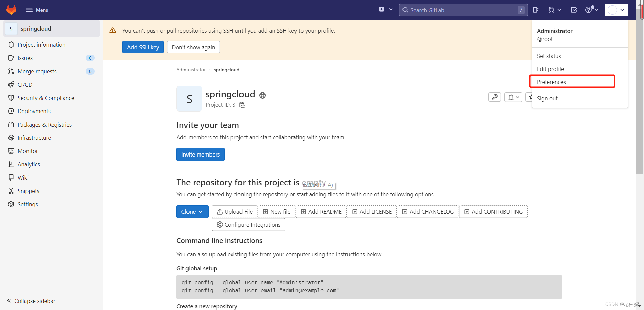Click the Merge requests count badge
Screen dimensions: 644x310
point(90,71)
